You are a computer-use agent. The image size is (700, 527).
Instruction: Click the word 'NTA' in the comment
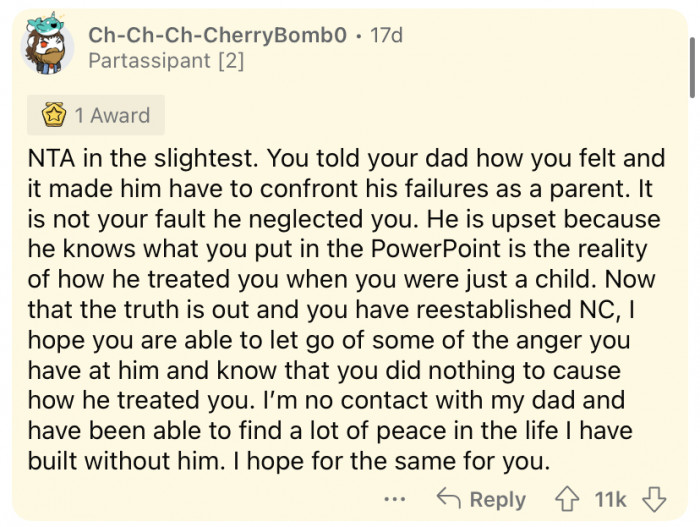(50, 157)
